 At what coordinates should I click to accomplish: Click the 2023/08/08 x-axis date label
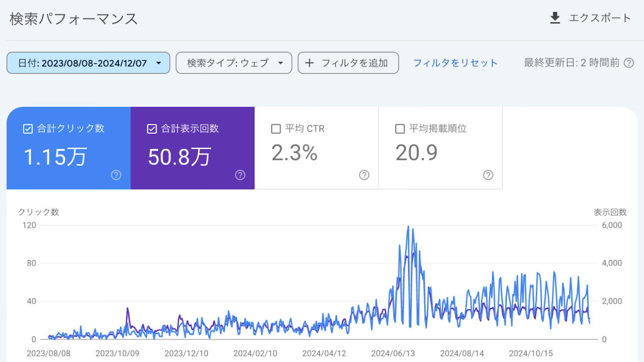pyautogui.click(x=48, y=353)
